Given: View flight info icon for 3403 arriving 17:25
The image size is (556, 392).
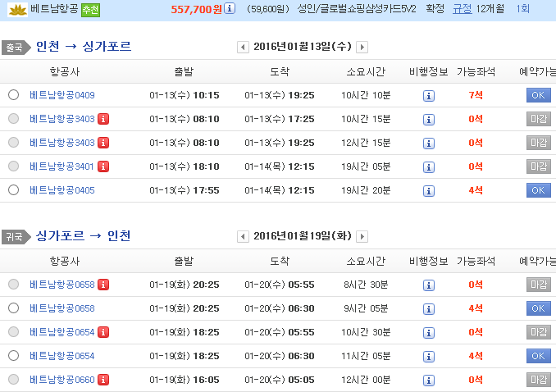Looking at the screenshot, I should tap(429, 120).
